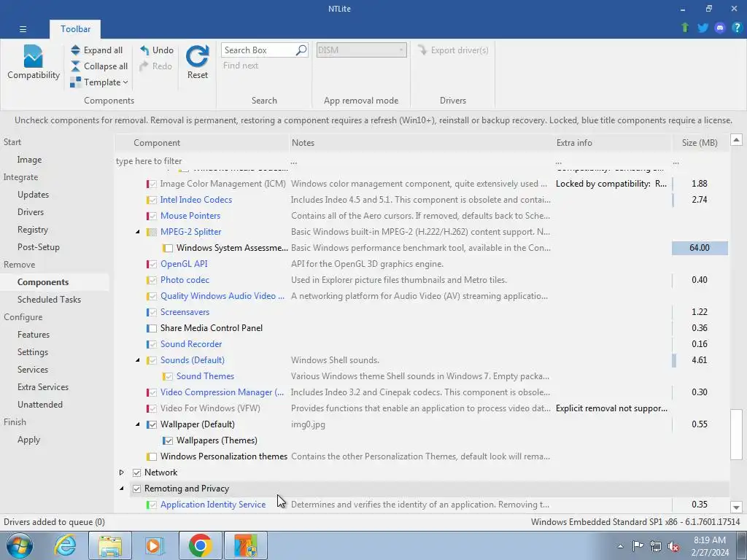Image resolution: width=747 pixels, height=560 pixels.
Task: Launch Internet Explorer from the taskbar
Action: [x=65, y=545]
